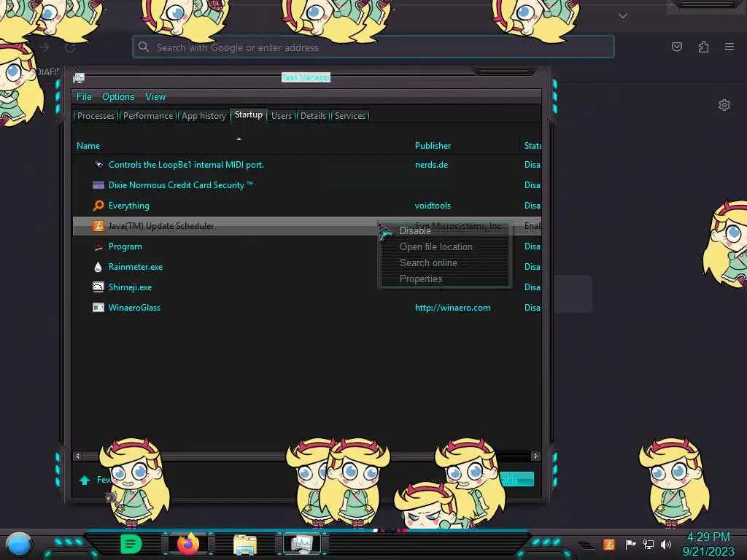Viewport: 747px width, 560px height.
Task: Select the Rainmeter.exe row name
Action: point(135,267)
